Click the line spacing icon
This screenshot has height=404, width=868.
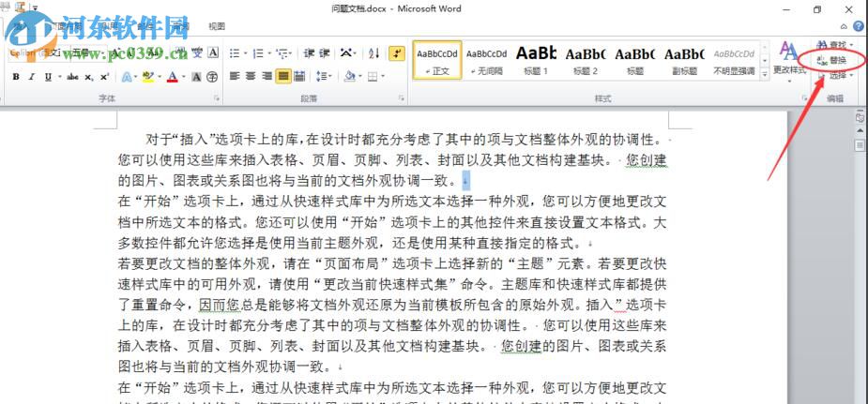click(x=321, y=76)
